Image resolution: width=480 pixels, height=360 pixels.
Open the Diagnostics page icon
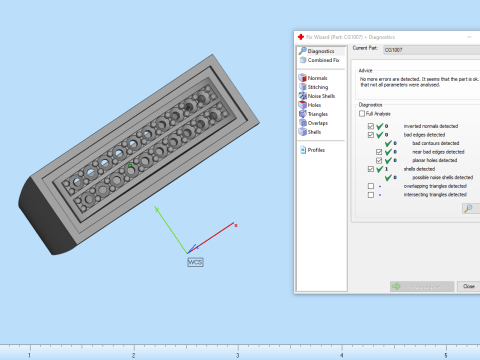tap(303, 51)
